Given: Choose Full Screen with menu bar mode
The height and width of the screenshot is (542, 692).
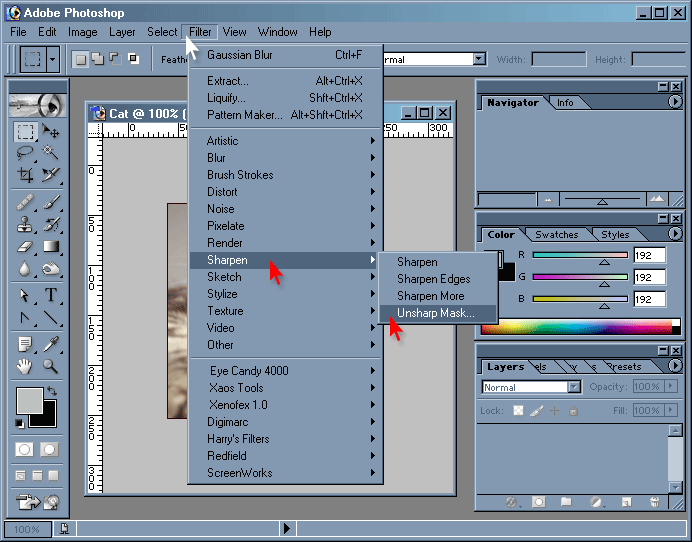Looking at the screenshot, I should (38, 475).
